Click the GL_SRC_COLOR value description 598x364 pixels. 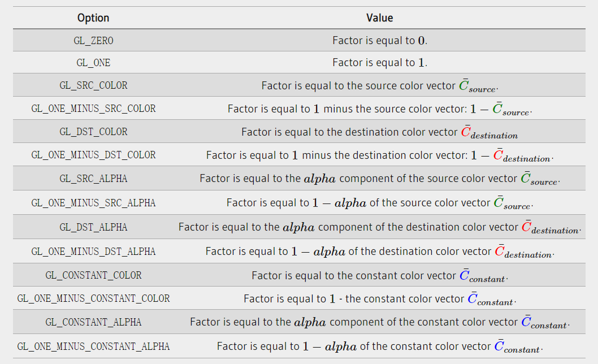[x=380, y=86]
